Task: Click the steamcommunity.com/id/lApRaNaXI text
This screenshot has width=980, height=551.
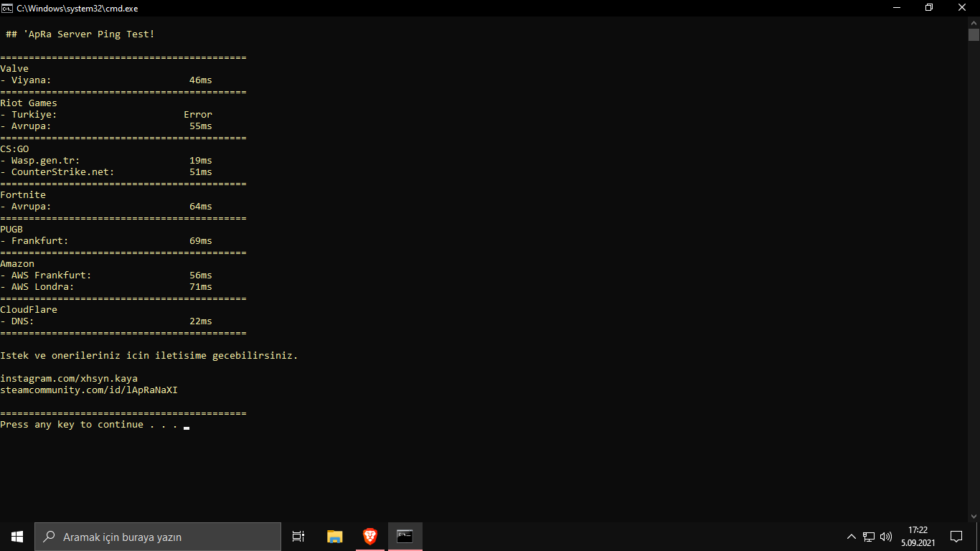Action: [89, 390]
